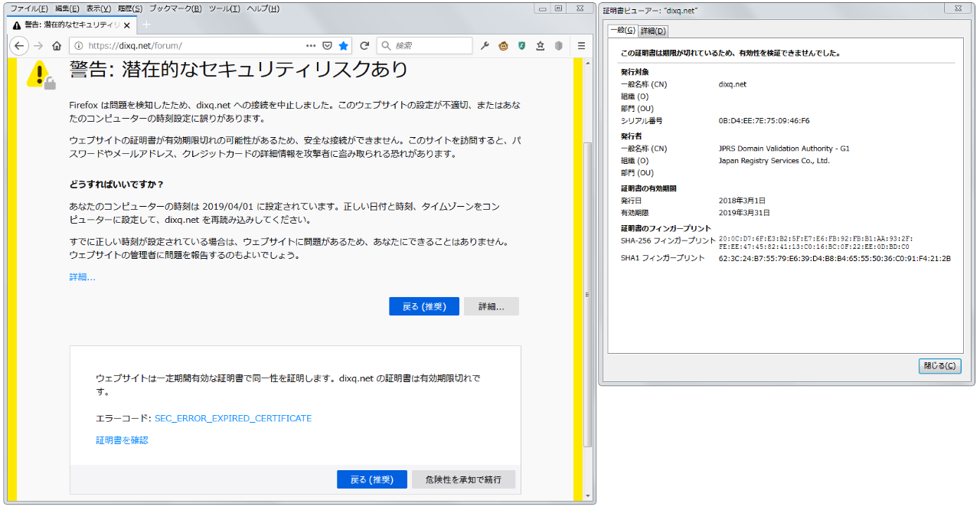Click the wrench developer tools icon
Image resolution: width=980 pixels, height=510 pixels.
(x=485, y=46)
